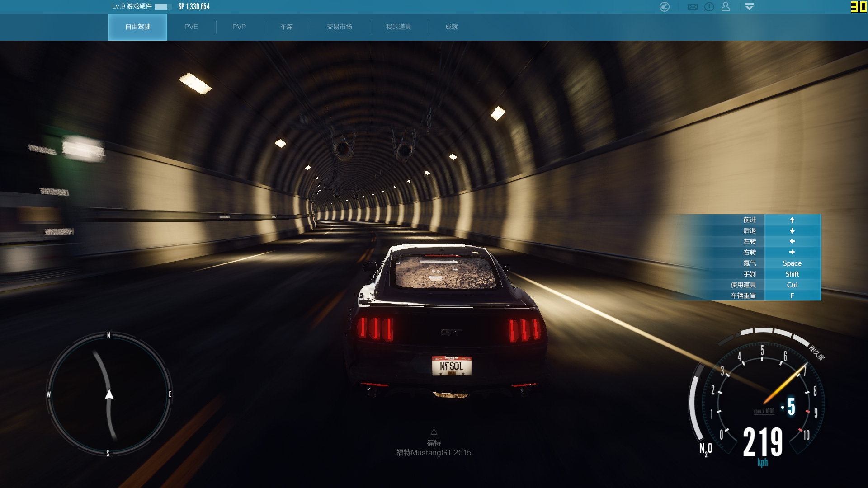Open the 我的道具 items tab
Screen dimensions: 868x488
coord(399,27)
